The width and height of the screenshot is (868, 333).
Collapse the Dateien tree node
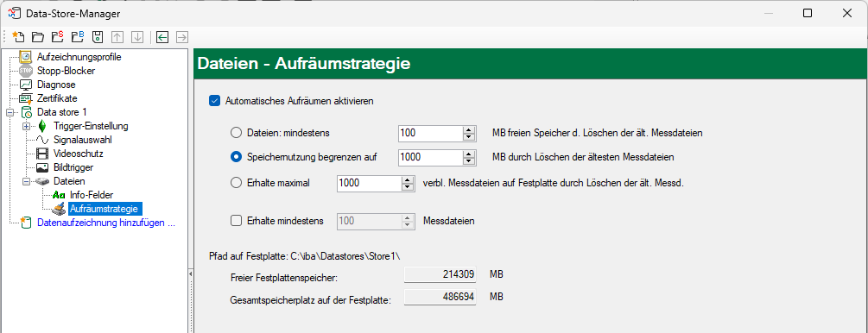tap(27, 181)
